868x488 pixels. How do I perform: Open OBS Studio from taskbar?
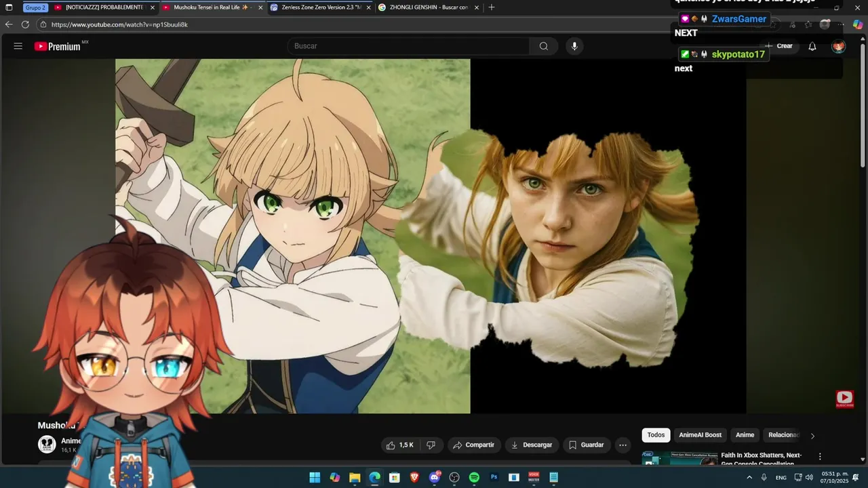pos(454,477)
